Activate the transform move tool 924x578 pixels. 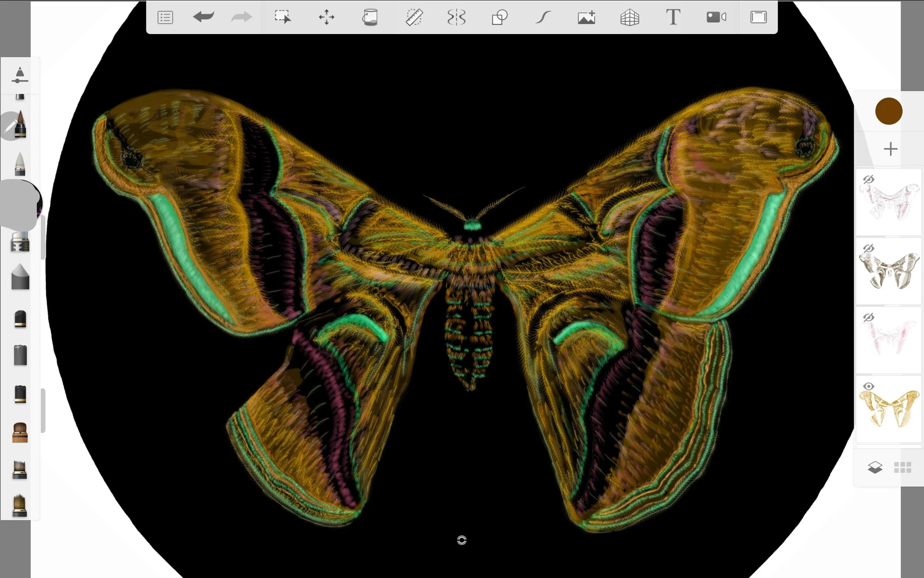point(327,17)
